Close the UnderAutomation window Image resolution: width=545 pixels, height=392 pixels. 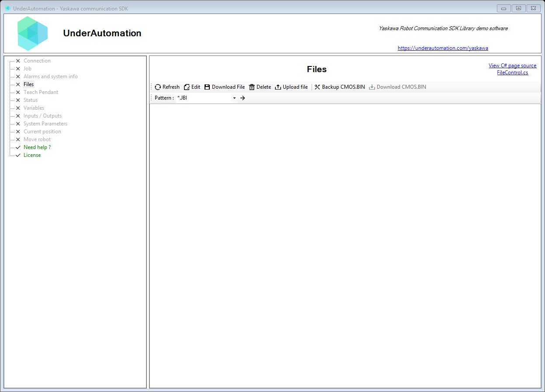coord(533,8)
